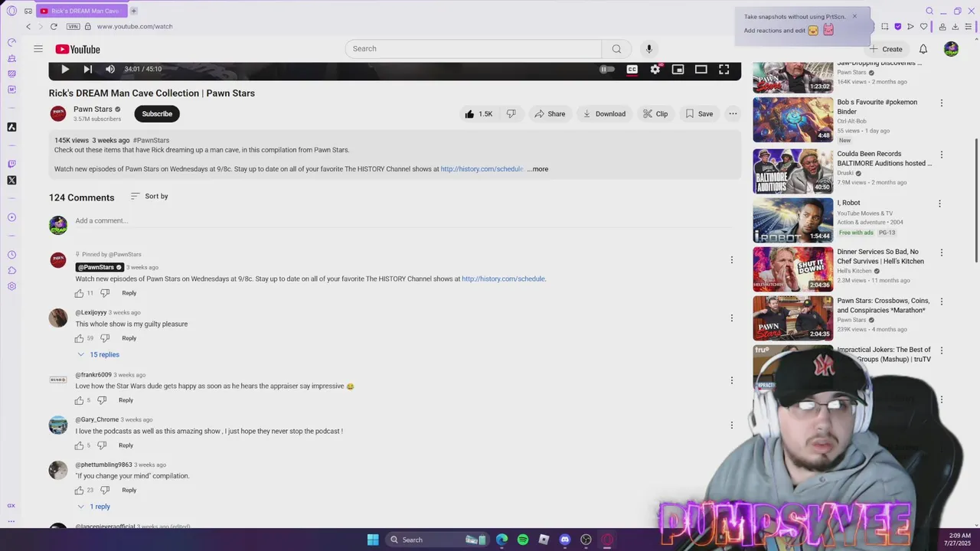Open the Create menu

pos(886,49)
